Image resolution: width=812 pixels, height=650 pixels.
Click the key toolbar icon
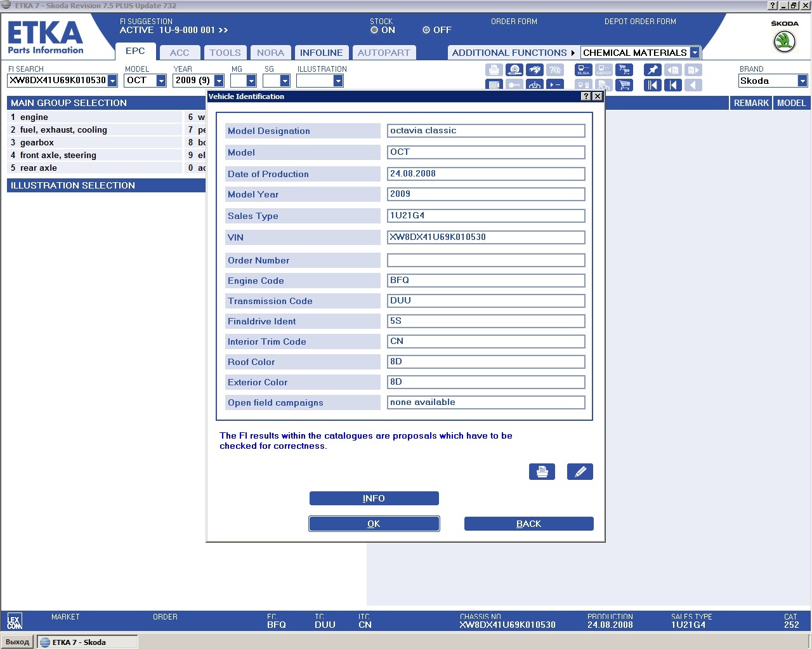point(514,84)
